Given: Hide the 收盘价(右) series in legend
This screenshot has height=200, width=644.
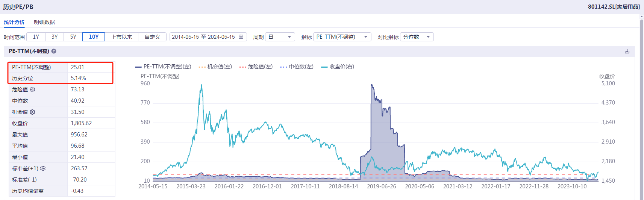Looking at the screenshot, I should click(338, 67).
